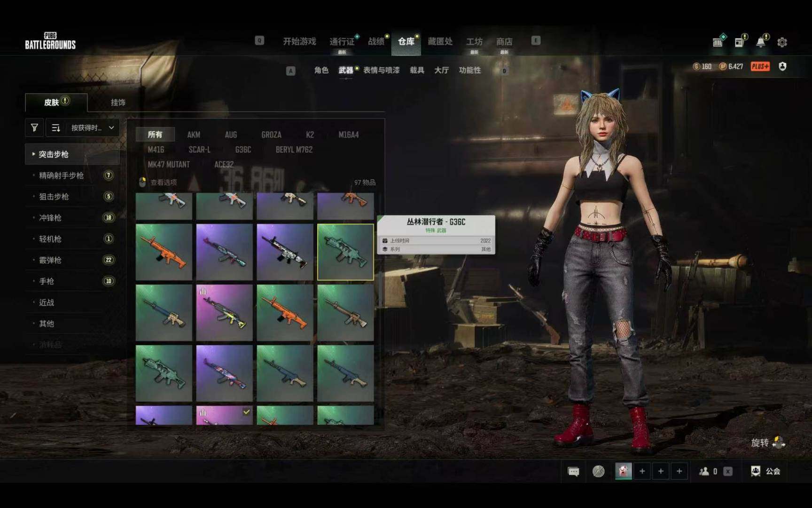The image size is (812, 508).
Task: Select the 狙击步枪 category
Action: [x=72, y=197]
